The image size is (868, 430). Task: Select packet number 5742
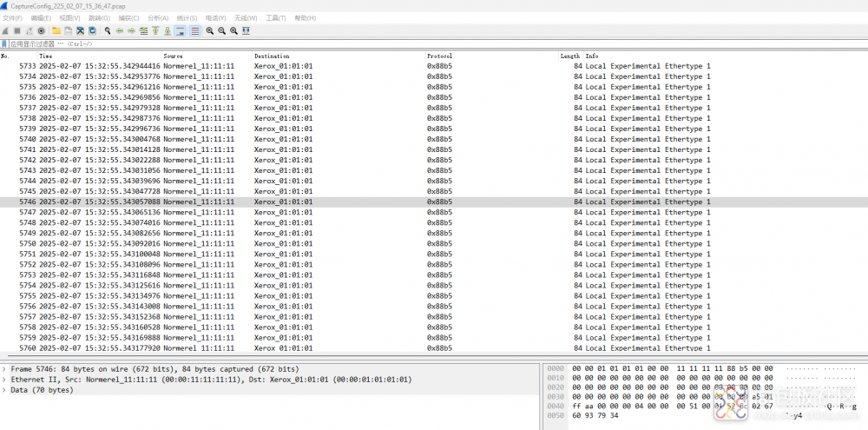coord(434,160)
